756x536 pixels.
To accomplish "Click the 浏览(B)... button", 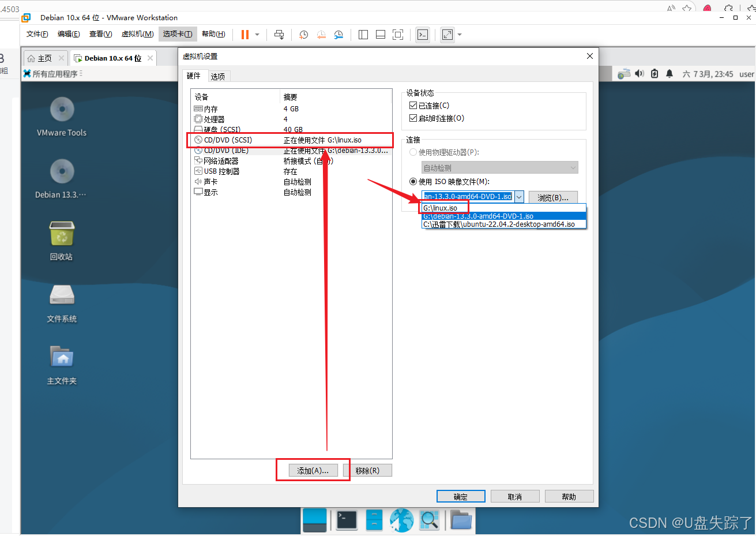I will 553,197.
